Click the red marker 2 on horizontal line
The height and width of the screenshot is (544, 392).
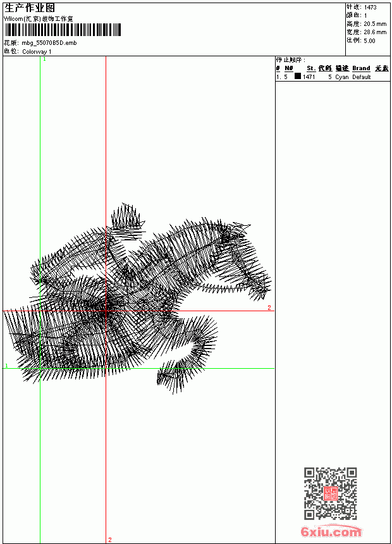click(269, 307)
